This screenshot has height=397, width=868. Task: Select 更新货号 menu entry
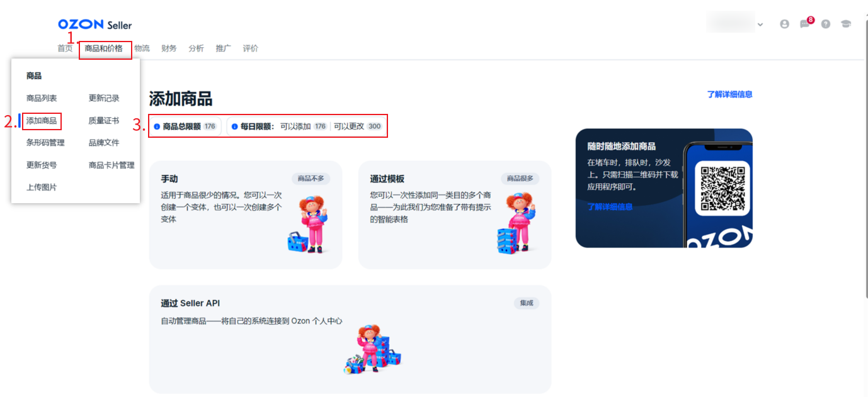[42, 165]
